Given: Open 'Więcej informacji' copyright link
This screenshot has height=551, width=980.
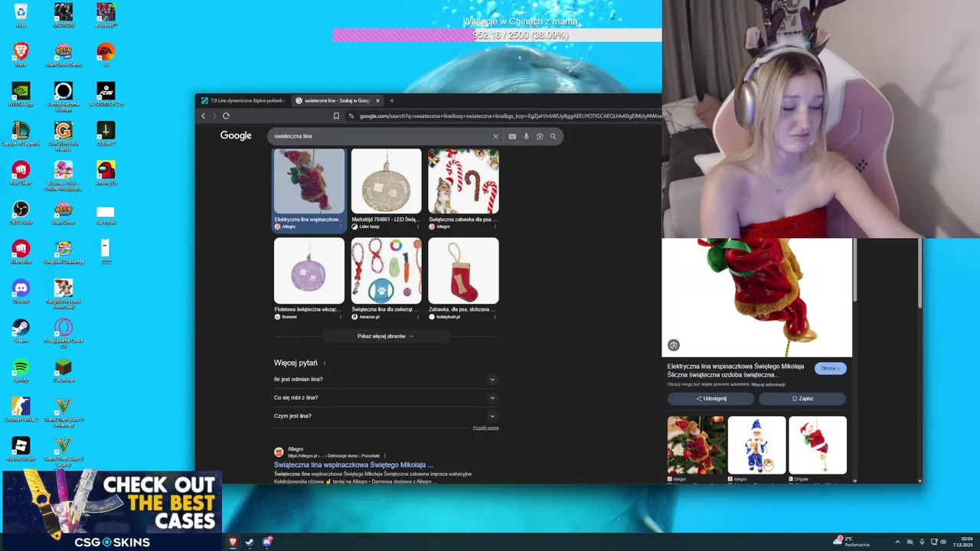Looking at the screenshot, I should tap(768, 385).
